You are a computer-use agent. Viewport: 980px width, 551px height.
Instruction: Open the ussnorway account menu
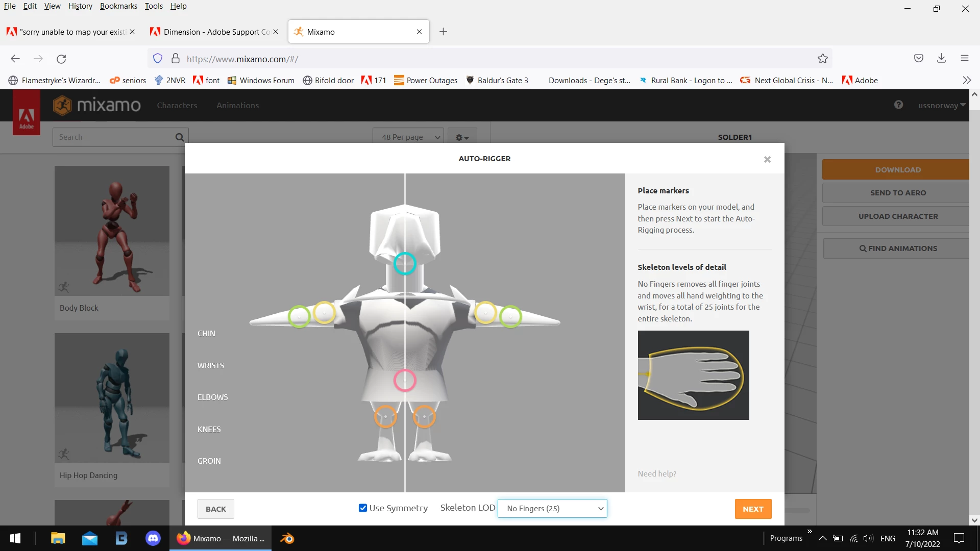pyautogui.click(x=941, y=106)
